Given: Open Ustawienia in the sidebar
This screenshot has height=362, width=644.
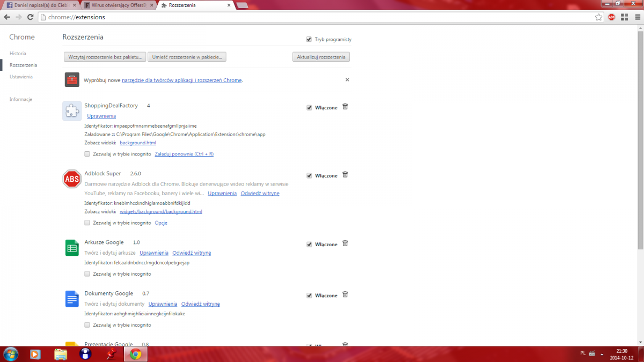Looking at the screenshot, I should [x=21, y=77].
